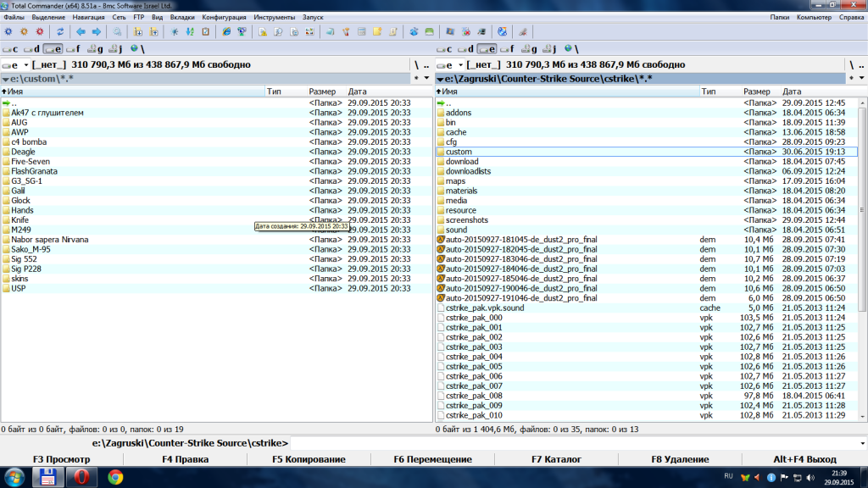Open Opera from the taskbar

tap(81, 477)
